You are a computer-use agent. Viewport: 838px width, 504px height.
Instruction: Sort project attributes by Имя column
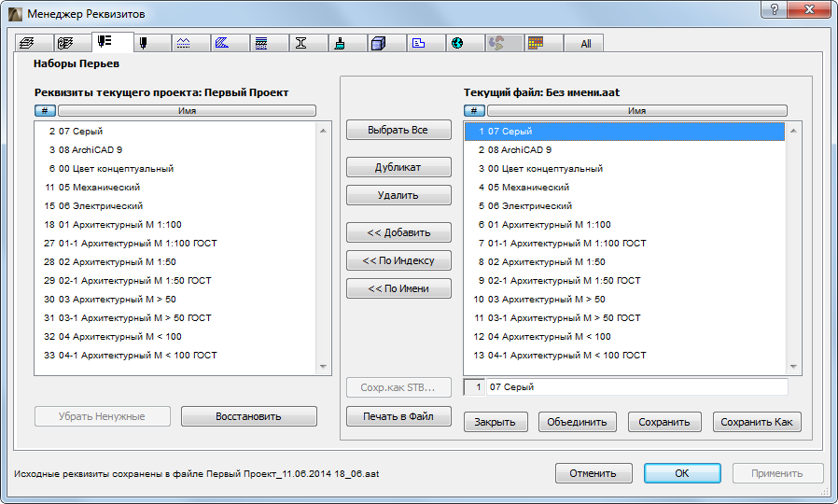point(187,111)
